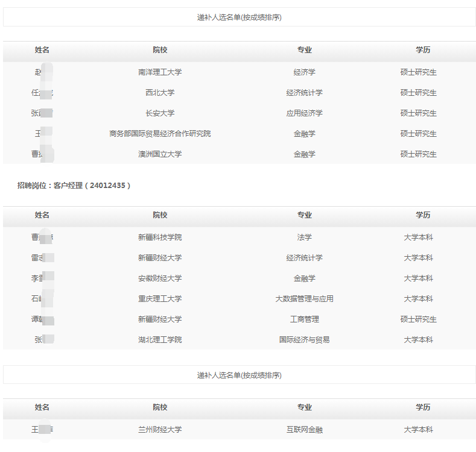
Task: Click 商务部国际贸易经济合作研究院 in the table
Action: pyautogui.click(x=160, y=134)
